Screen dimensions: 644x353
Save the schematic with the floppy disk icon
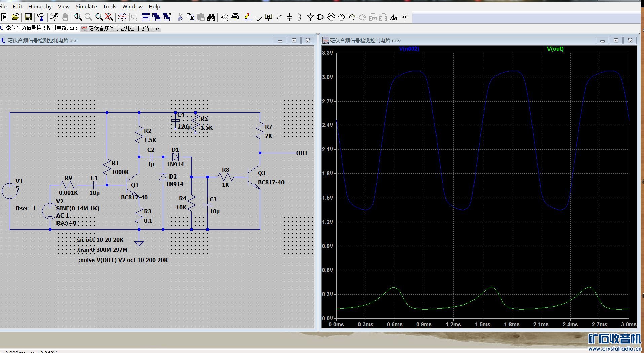[28, 17]
